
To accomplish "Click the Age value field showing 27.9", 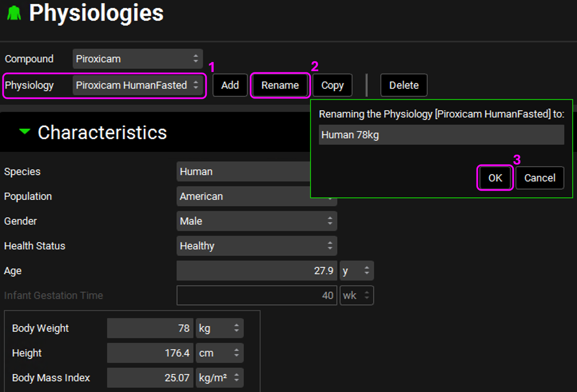I will pyautogui.click(x=256, y=271).
